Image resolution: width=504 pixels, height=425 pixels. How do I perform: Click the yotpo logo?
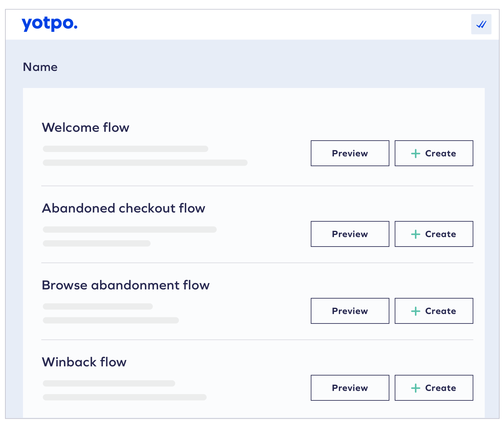tap(49, 24)
